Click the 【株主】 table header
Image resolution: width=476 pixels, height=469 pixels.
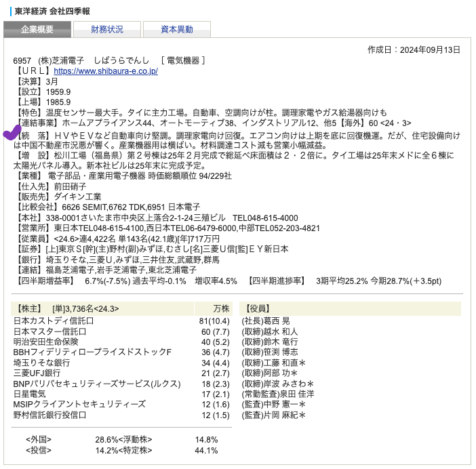coord(102,309)
